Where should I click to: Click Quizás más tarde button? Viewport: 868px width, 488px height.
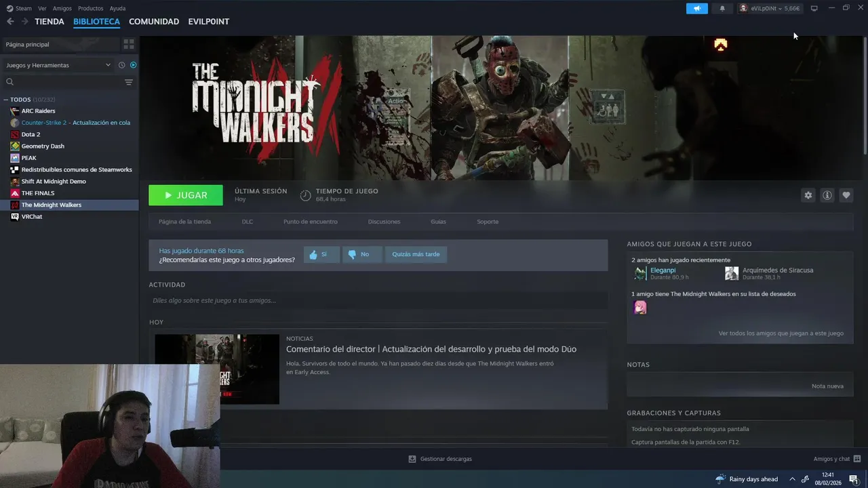click(x=416, y=254)
